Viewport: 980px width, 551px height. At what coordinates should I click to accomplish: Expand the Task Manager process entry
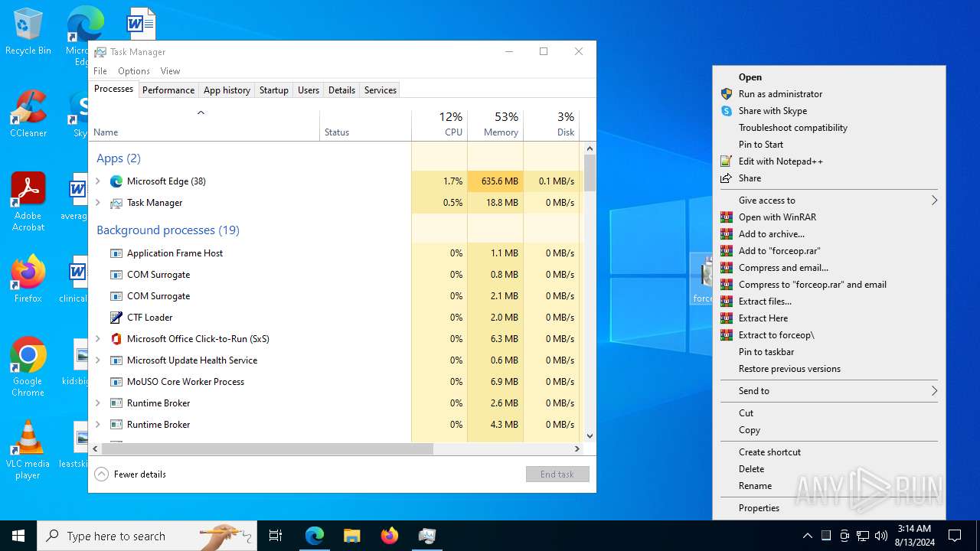[x=97, y=203]
